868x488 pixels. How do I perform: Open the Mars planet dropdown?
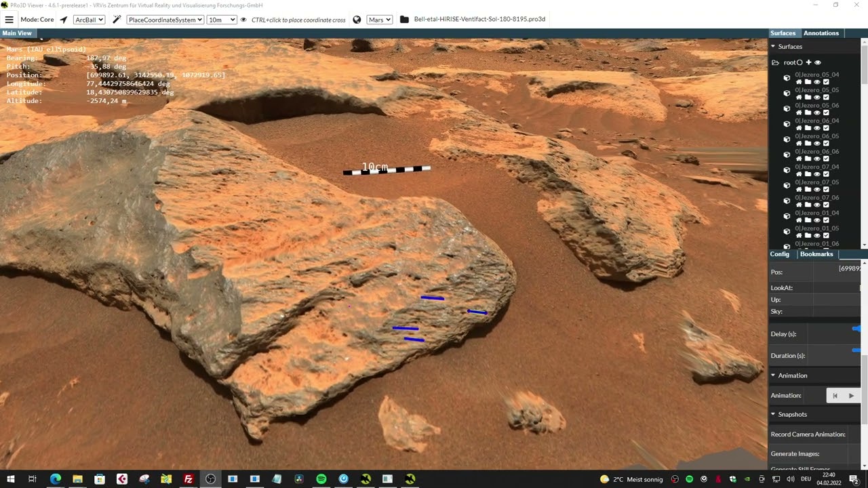click(x=379, y=20)
